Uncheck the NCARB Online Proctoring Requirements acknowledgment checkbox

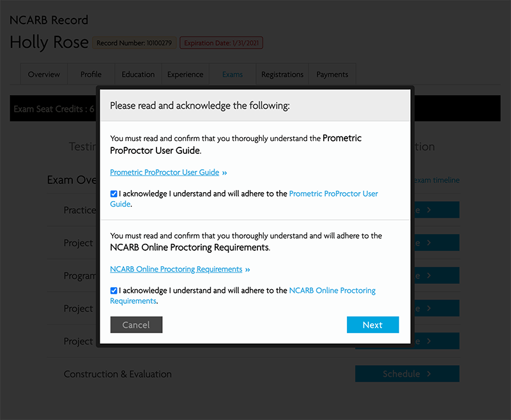[x=114, y=290]
